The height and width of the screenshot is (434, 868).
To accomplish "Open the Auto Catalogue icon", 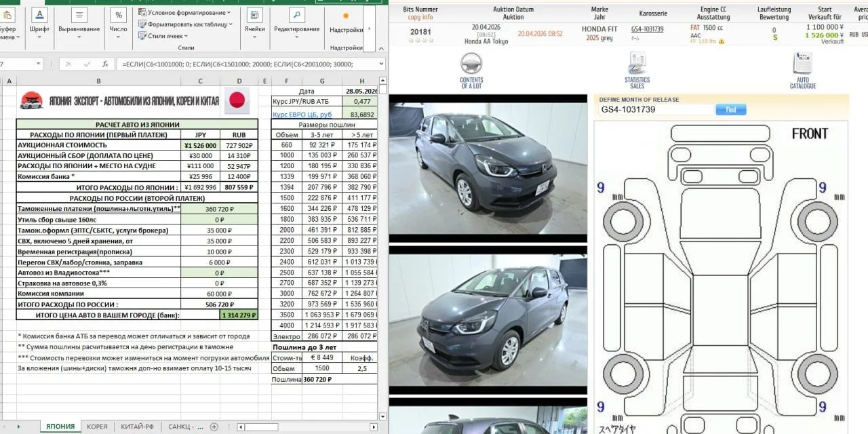I will [x=803, y=64].
